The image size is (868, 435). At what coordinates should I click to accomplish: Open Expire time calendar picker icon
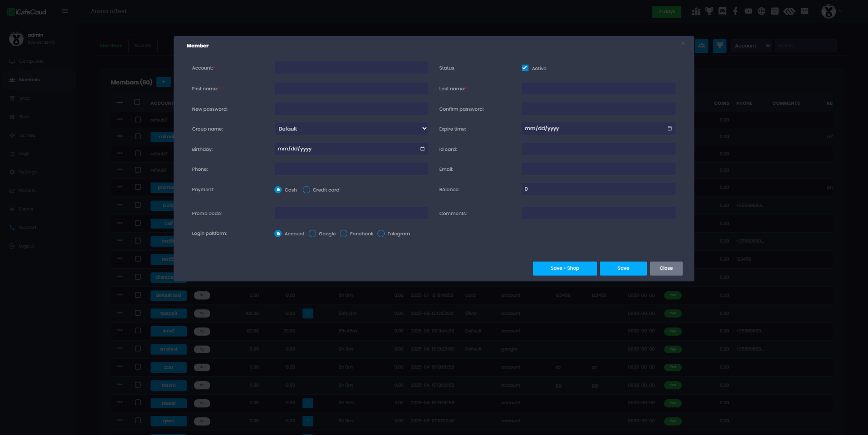670,129
